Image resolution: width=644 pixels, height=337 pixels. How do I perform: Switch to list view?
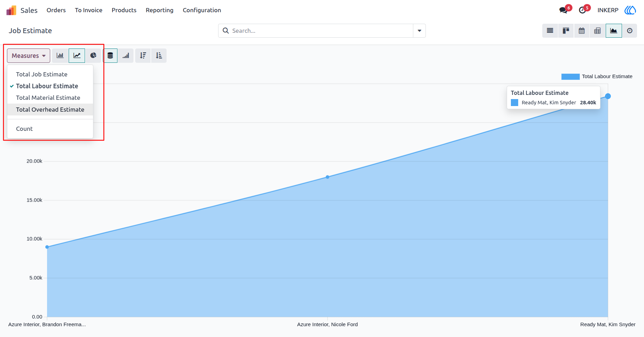click(550, 31)
